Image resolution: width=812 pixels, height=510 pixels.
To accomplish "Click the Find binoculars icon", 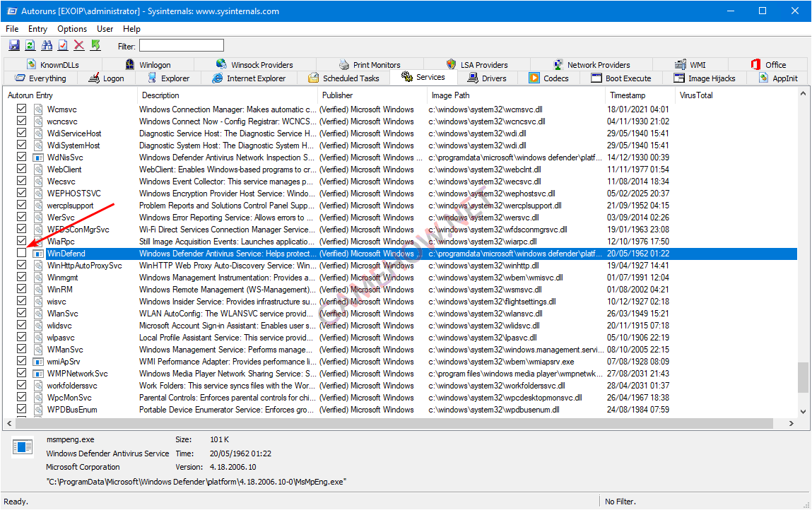I will point(47,46).
